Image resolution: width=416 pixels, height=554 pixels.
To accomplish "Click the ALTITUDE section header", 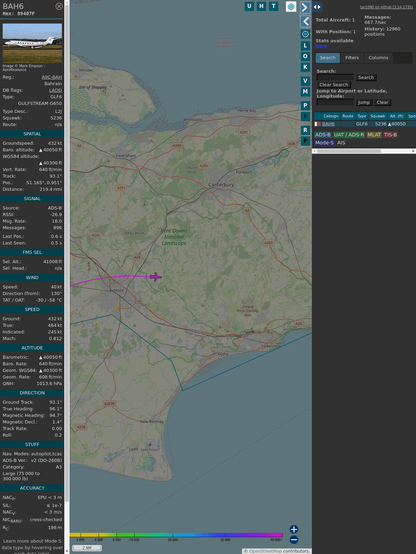I will pyautogui.click(x=32, y=348).
